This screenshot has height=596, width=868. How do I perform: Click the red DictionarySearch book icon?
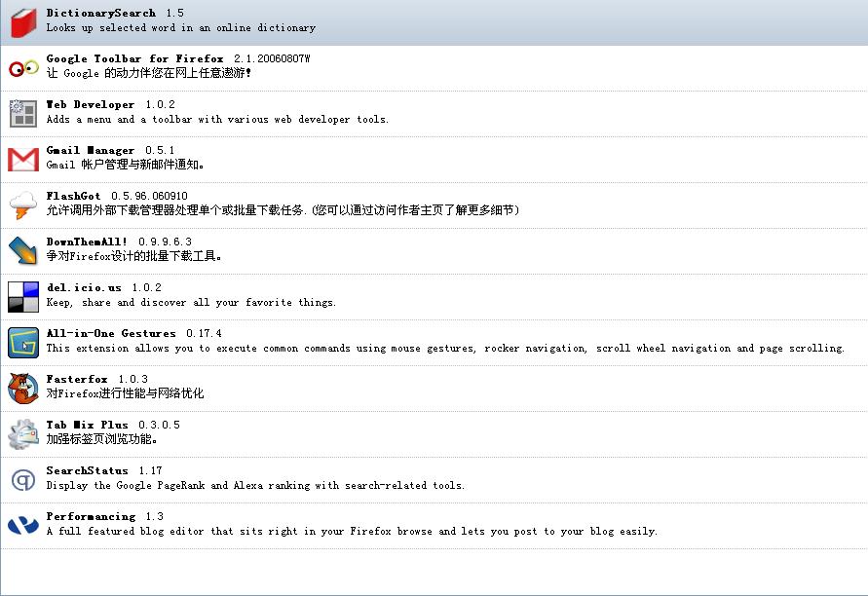click(x=23, y=22)
